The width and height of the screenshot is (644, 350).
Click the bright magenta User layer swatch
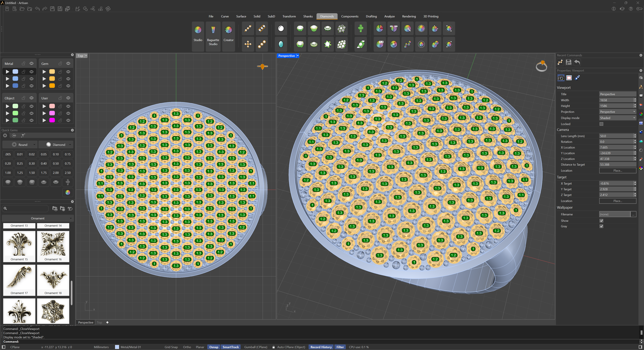point(52,120)
